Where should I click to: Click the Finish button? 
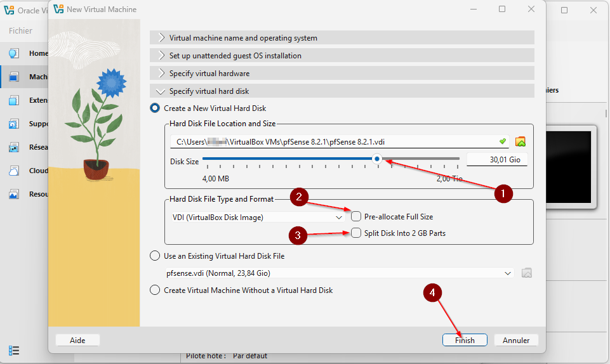click(464, 341)
